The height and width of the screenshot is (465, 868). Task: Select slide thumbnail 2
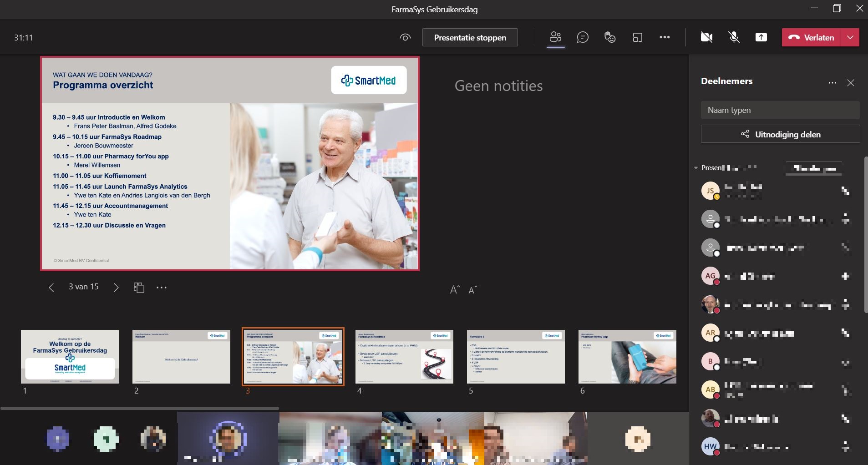(181, 357)
